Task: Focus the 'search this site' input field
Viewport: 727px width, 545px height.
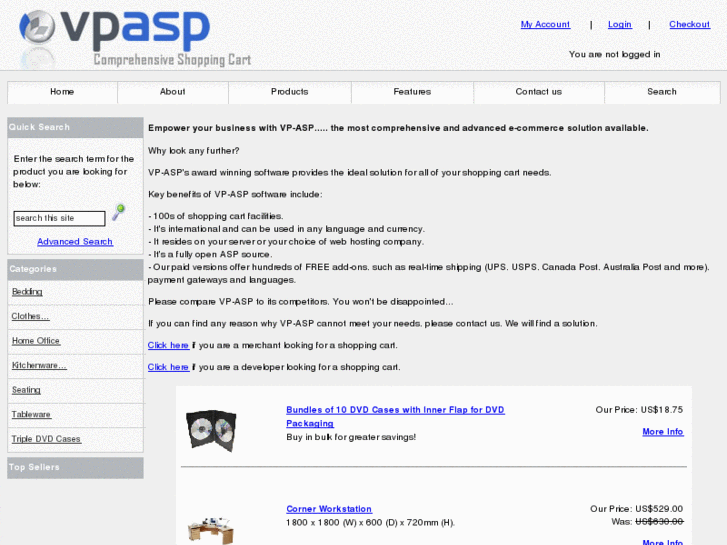Action: click(x=59, y=218)
